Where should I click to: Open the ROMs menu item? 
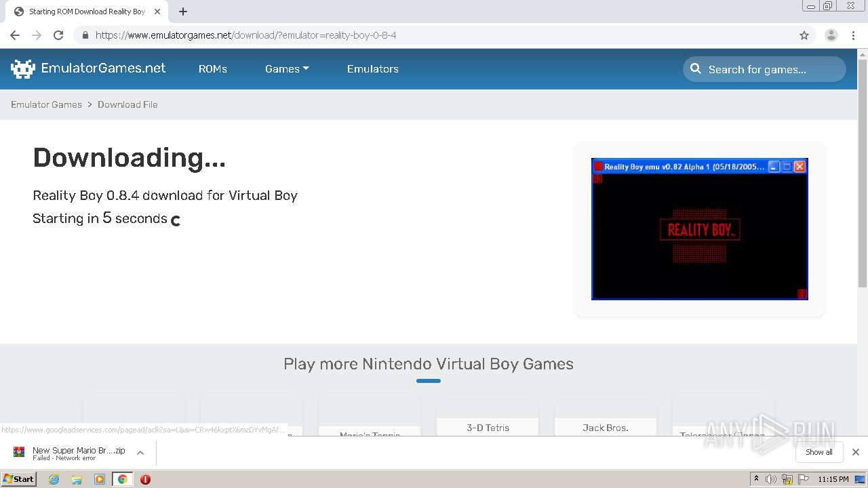coord(213,69)
